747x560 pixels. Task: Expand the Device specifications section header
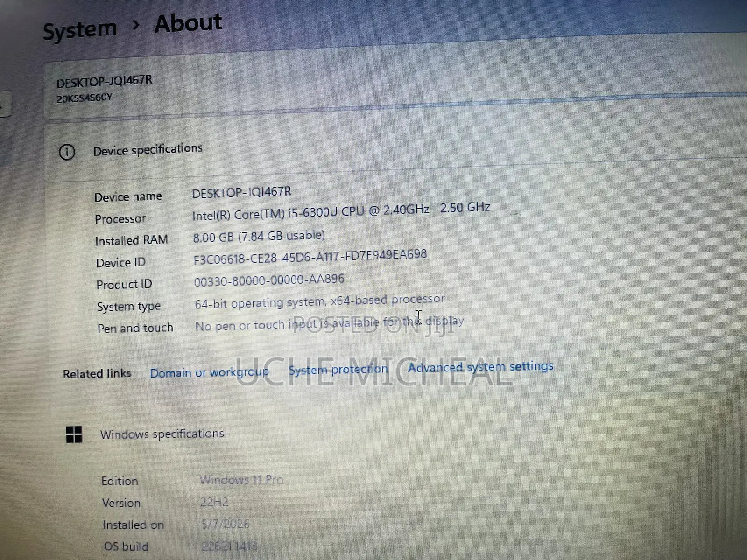click(x=148, y=150)
